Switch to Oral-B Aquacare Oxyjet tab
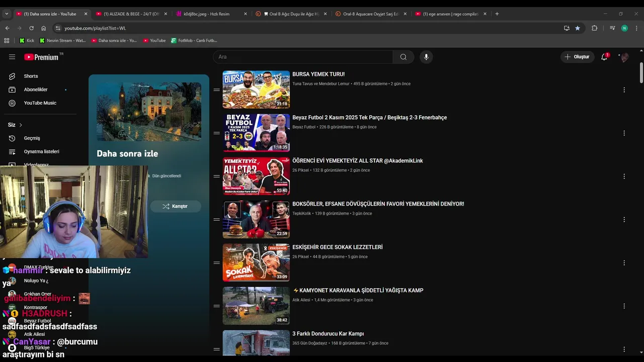This screenshot has width=644, height=362. coord(370,14)
